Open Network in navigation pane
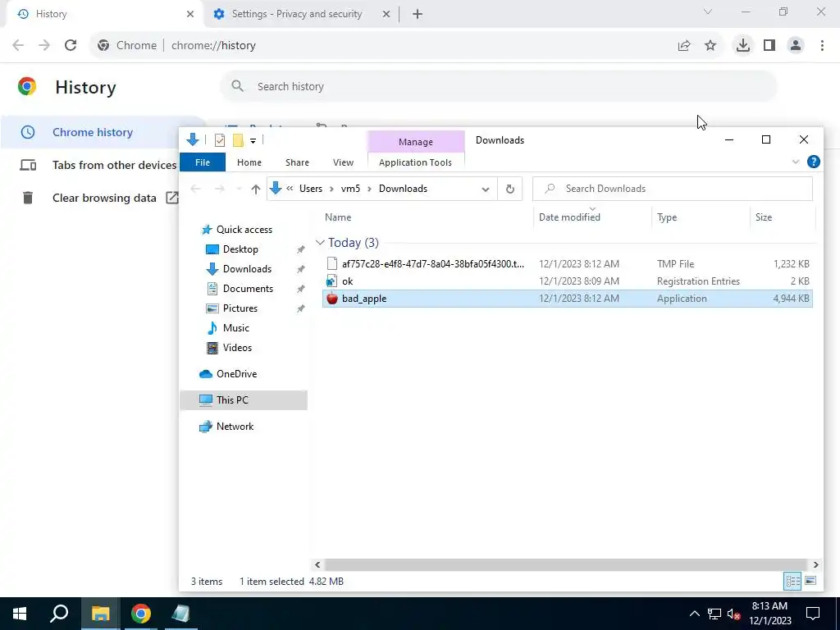The image size is (840, 630). pyautogui.click(x=235, y=427)
